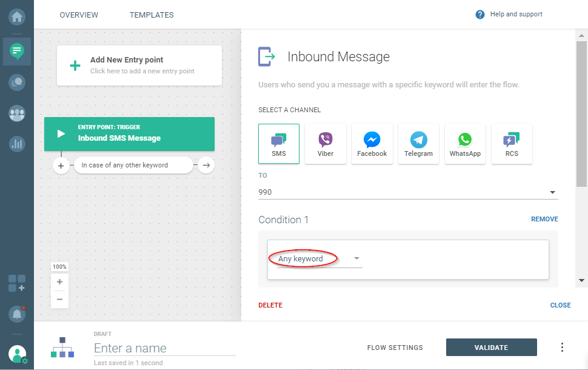Click the arrow circle next to keyword branch
Viewport: 588px width, 370px height.
click(x=206, y=165)
